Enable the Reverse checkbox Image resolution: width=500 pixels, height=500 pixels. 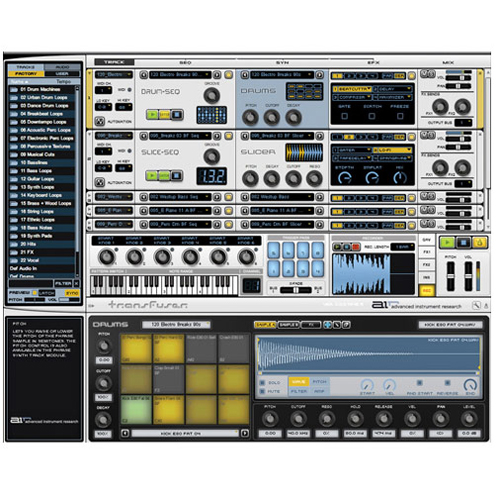[x=447, y=383]
